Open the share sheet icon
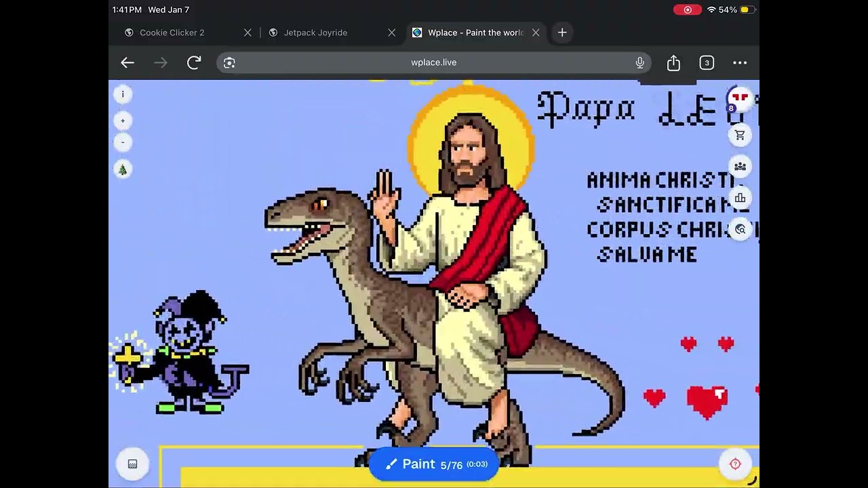Image resolution: width=868 pixels, height=488 pixels. click(673, 63)
